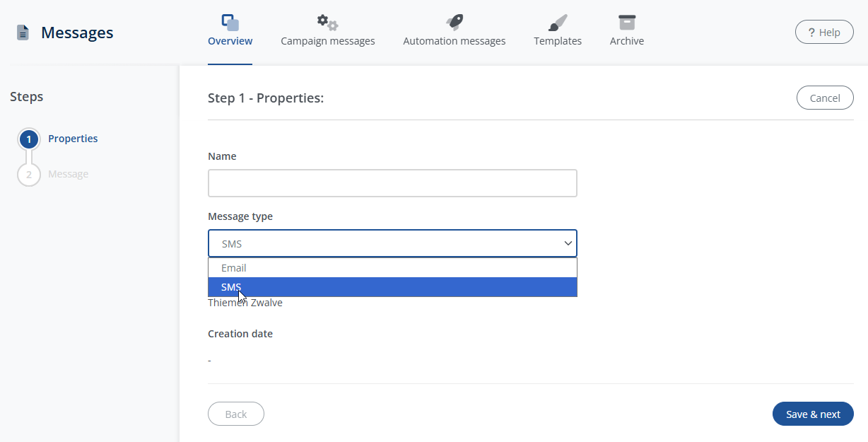
Task: Open Campaign messages via the gears icon
Action: [x=327, y=22]
